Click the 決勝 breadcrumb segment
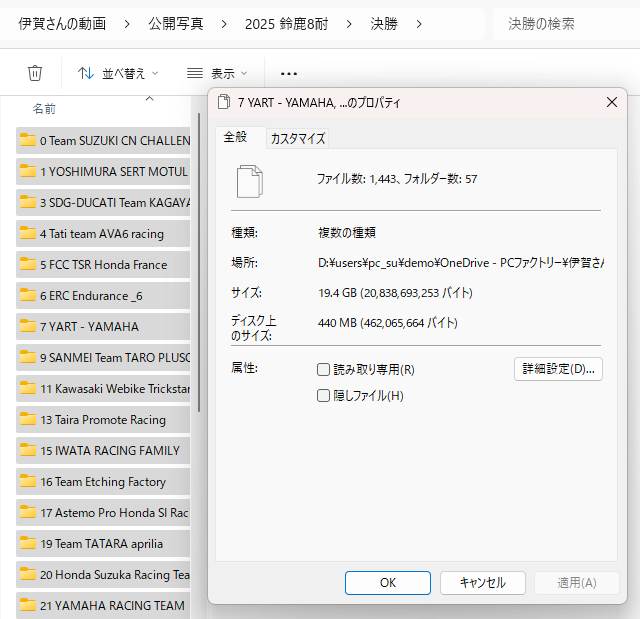This screenshot has height=619, width=640. click(384, 24)
